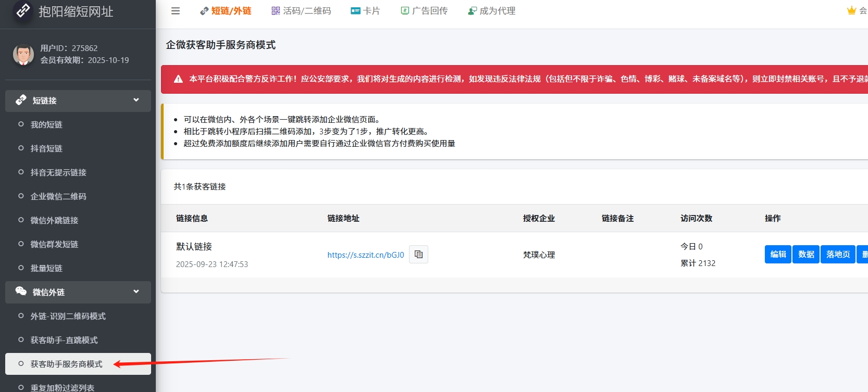Viewport: 868px width, 392px height.
Task: Select the 短链/外链 top tab
Action: (x=226, y=11)
